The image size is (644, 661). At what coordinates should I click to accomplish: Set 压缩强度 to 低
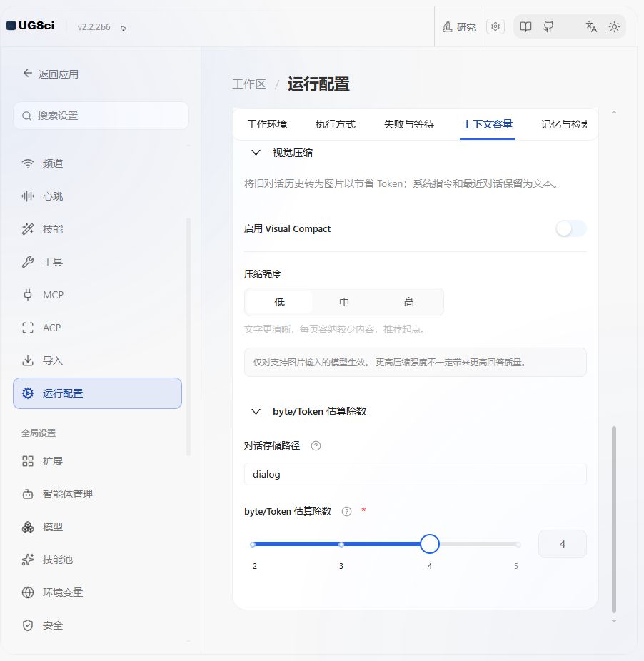pyautogui.click(x=279, y=302)
